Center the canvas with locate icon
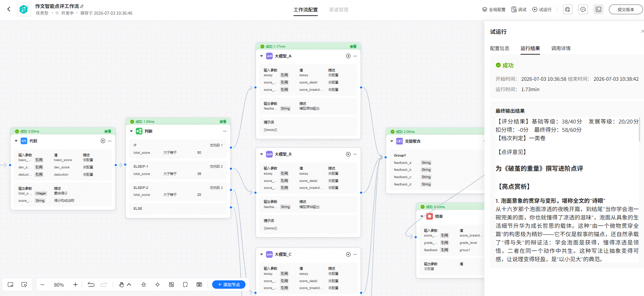The image size is (644, 296). pos(158,285)
